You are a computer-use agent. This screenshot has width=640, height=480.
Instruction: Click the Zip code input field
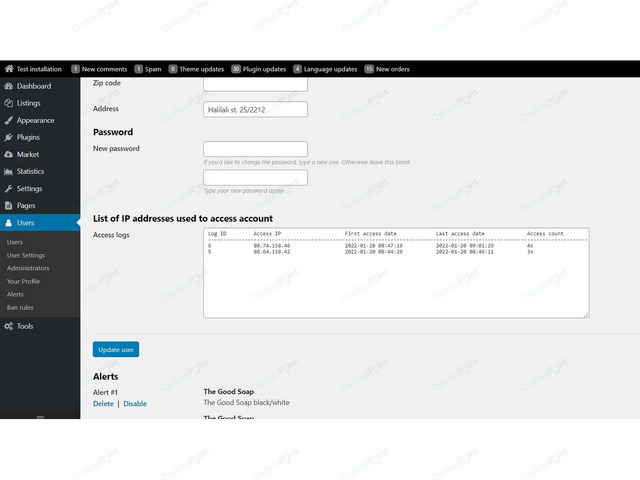click(x=256, y=84)
